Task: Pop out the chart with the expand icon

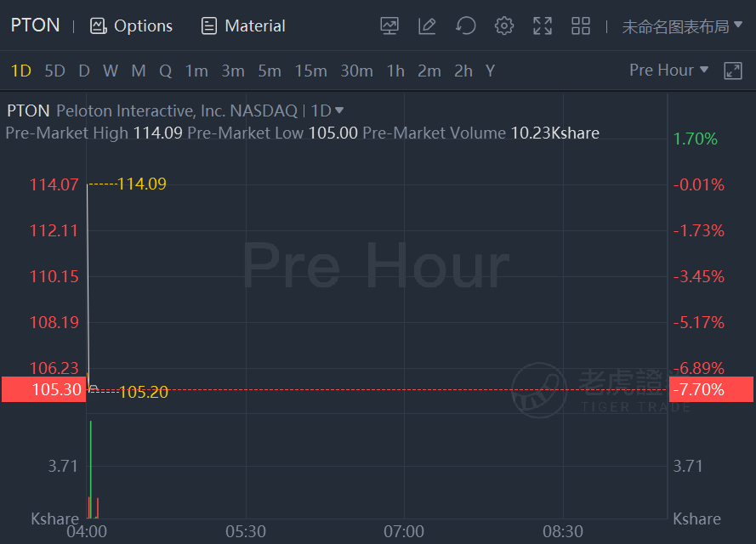Action: (733, 71)
